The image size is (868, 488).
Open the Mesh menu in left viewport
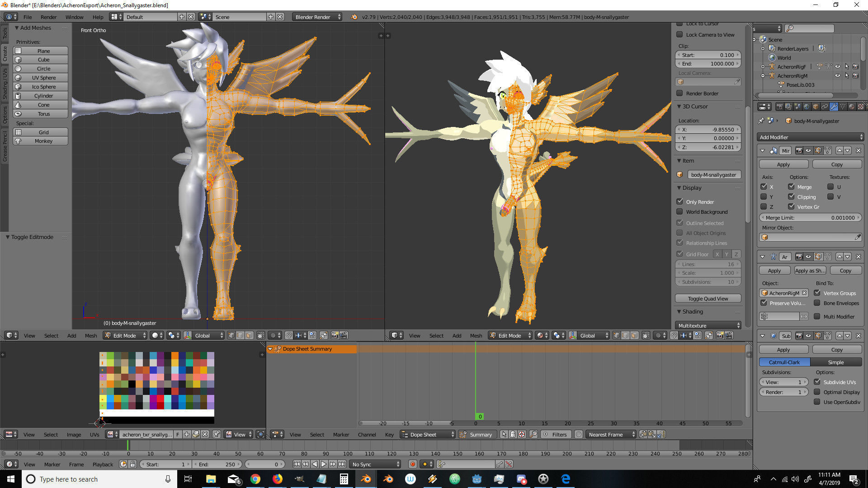91,335
